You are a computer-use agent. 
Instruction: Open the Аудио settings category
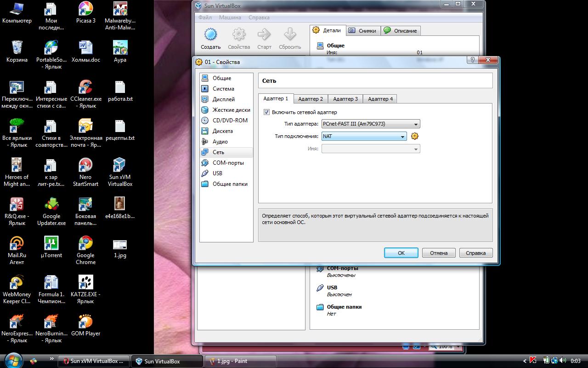[226, 142]
